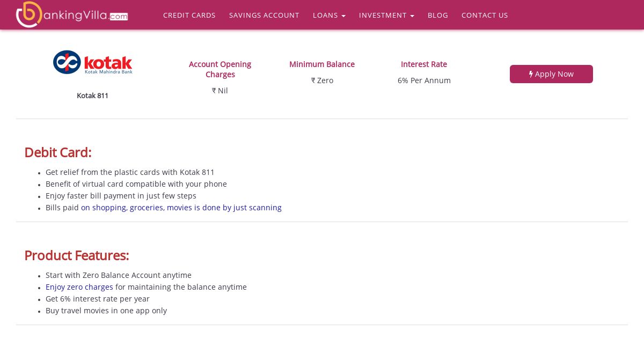Screen dimensions: 644x338
Task: Expand the Loans dropdown menu
Action: coord(329,15)
